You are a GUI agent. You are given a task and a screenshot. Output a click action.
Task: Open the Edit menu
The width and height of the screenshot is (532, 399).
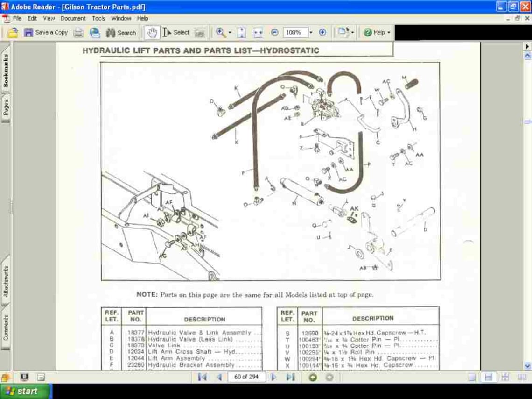click(x=32, y=18)
